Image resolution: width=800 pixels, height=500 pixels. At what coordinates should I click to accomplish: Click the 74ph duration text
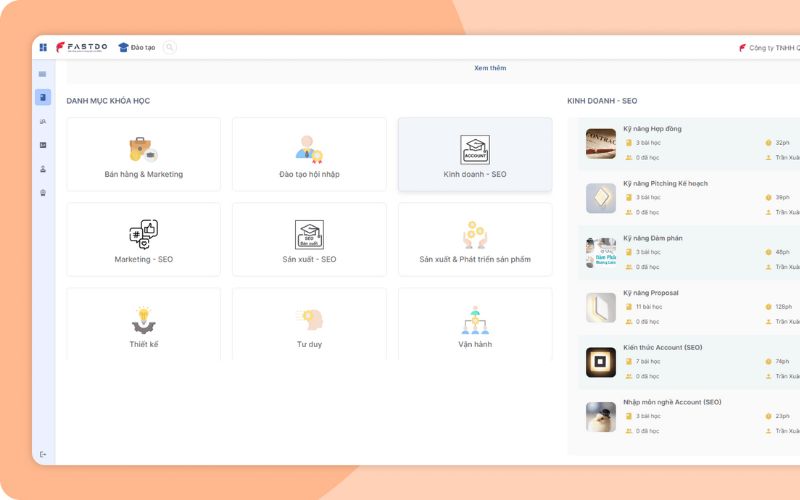tap(782, 361)
